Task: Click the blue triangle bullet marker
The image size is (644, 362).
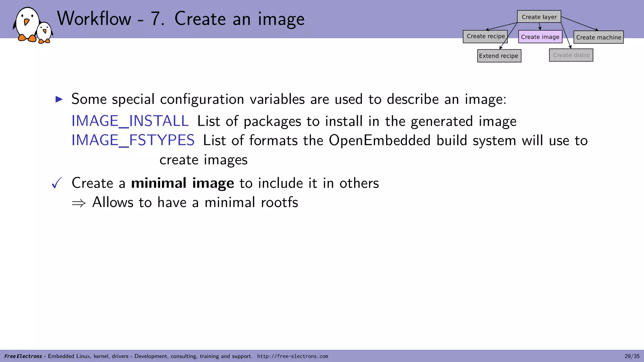Action: pyautogui.click(x=59, y=99)
